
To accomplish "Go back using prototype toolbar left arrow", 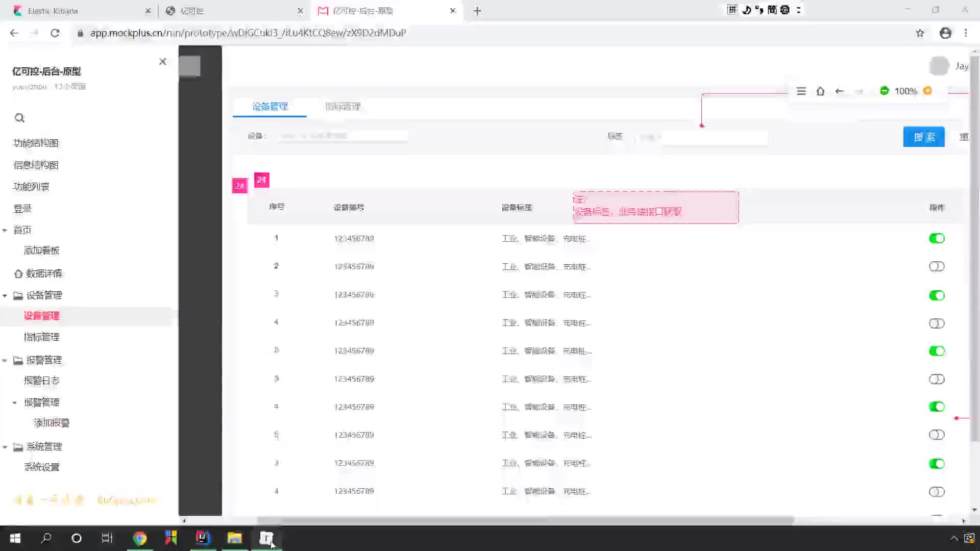I will point(839,91).
